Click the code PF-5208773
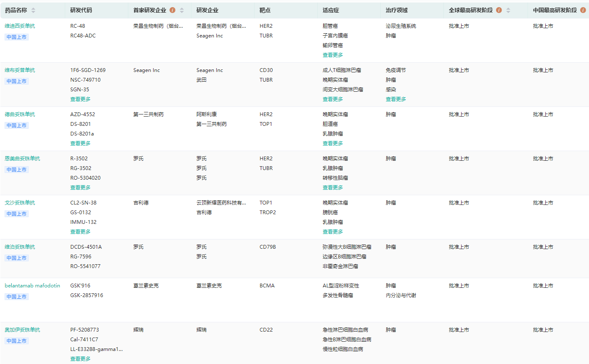The width and height of the screenshot is (589, 364). click(x=85, y=330)
